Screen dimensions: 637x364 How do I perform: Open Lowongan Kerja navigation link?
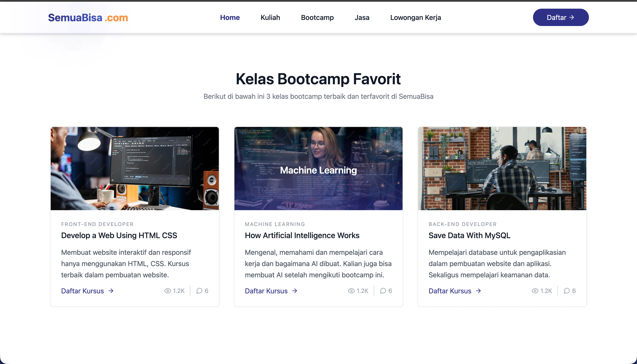point(416,18)
